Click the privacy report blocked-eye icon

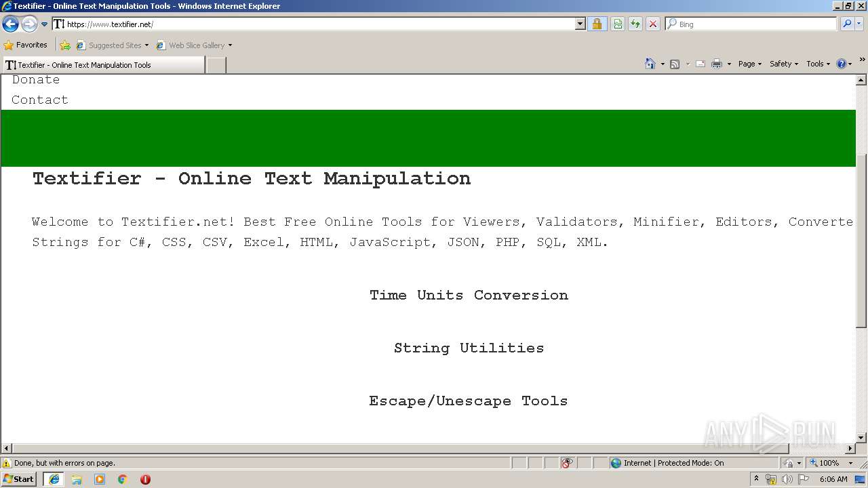[567, 463]
